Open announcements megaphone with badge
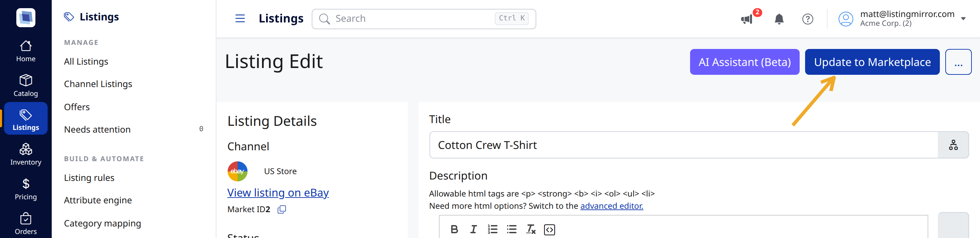 tap(748, 19)
